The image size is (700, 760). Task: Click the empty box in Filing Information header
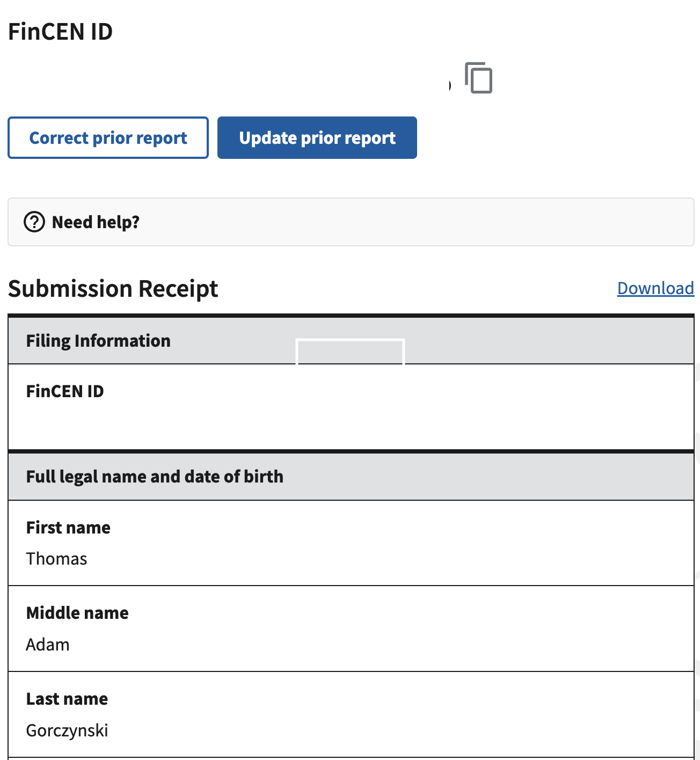[x=350, y=352]
